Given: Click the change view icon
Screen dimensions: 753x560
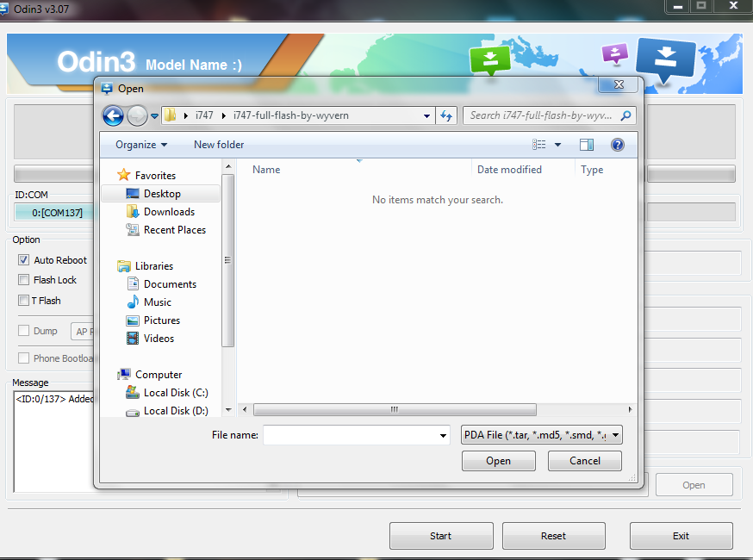Looking at the screenshot, I should [538, 145].
